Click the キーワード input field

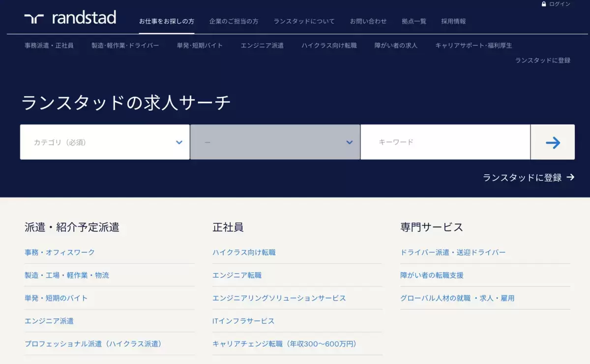[x=445, y=142]
